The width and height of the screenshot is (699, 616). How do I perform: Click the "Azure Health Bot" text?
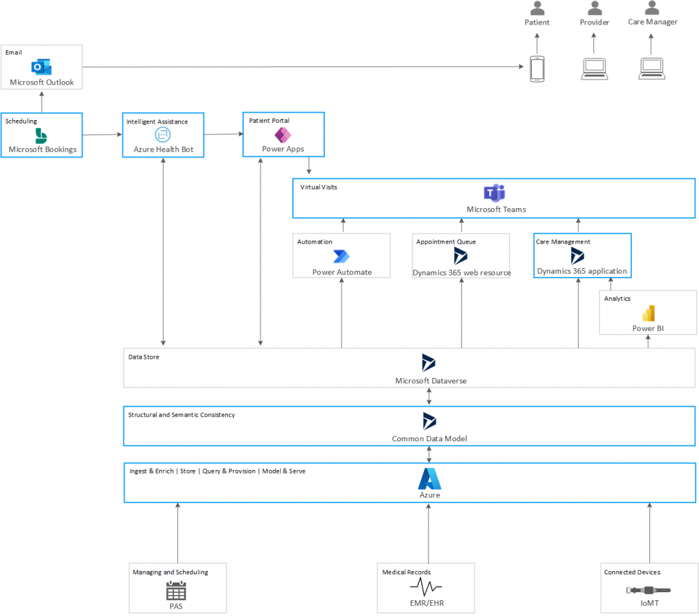164,149
